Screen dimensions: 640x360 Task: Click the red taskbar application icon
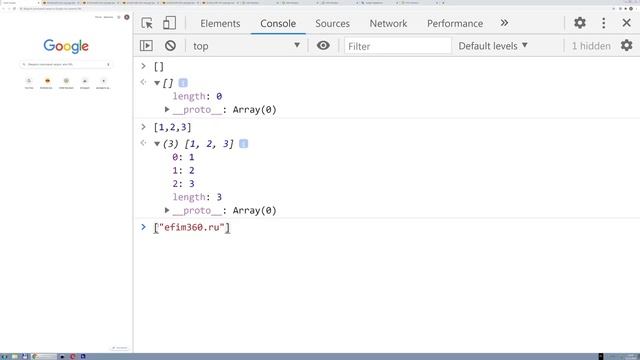click(73, 357)
